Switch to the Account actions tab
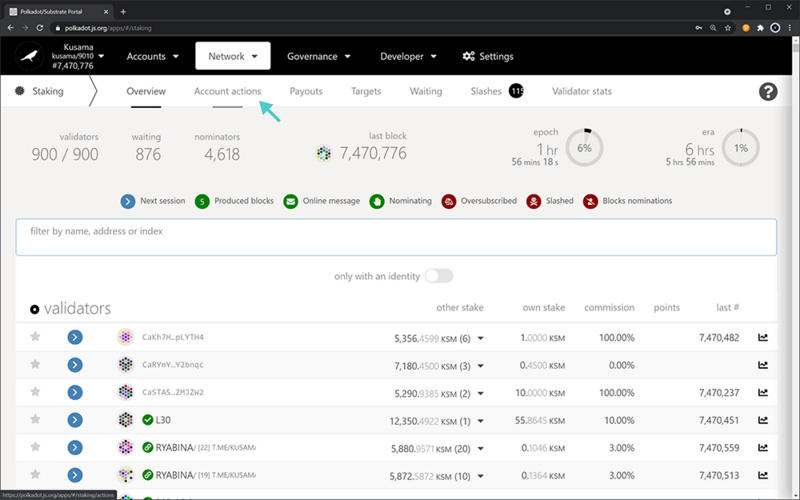 (x=228, y=91)
